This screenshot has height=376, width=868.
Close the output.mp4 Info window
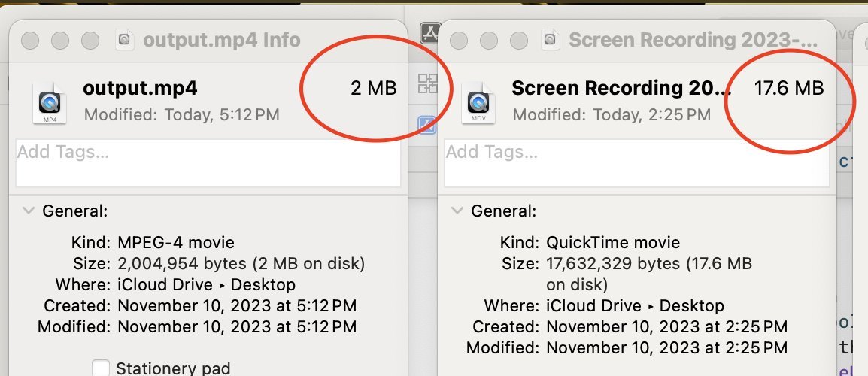pyautogui.click(x=30, y=41)
